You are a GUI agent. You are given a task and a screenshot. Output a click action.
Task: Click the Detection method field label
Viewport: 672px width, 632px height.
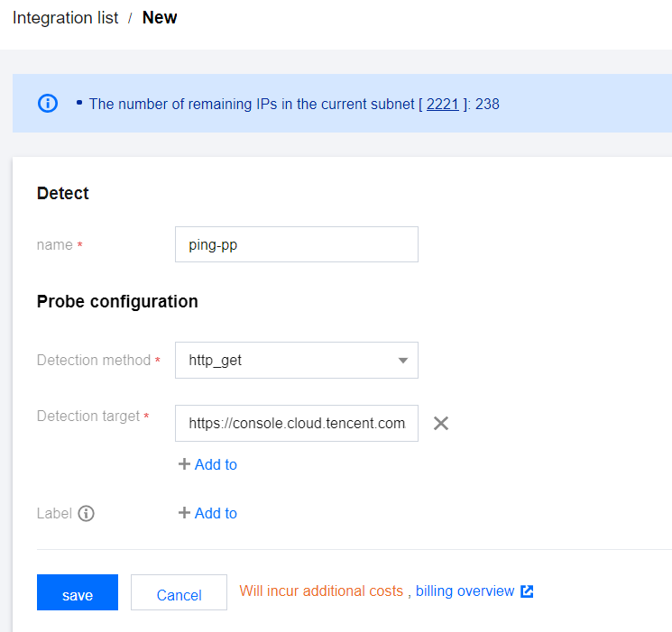coord(94,361)
